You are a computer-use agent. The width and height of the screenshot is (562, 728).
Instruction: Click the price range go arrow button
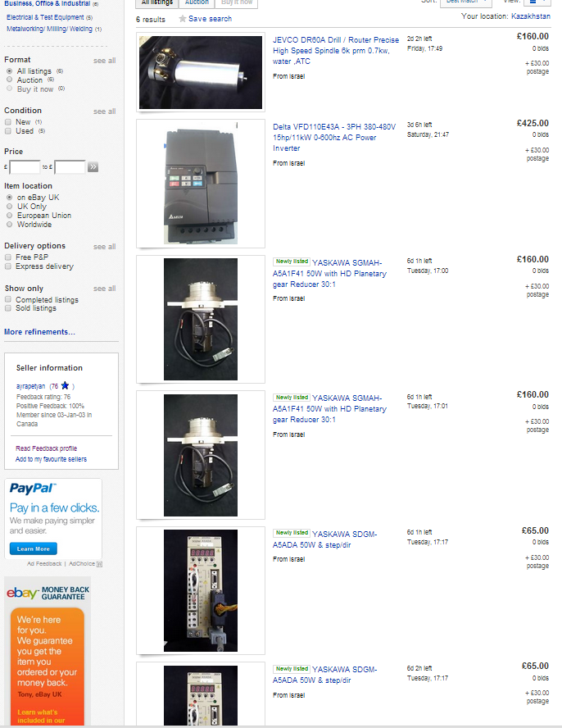pos(93,166)
